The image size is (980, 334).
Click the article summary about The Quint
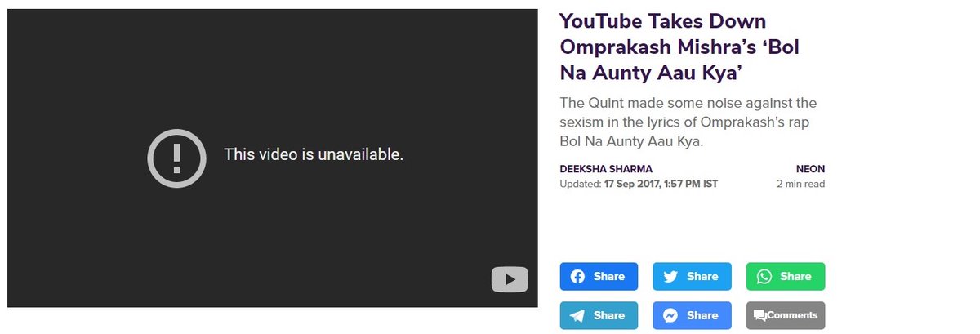tap(688, 122)
